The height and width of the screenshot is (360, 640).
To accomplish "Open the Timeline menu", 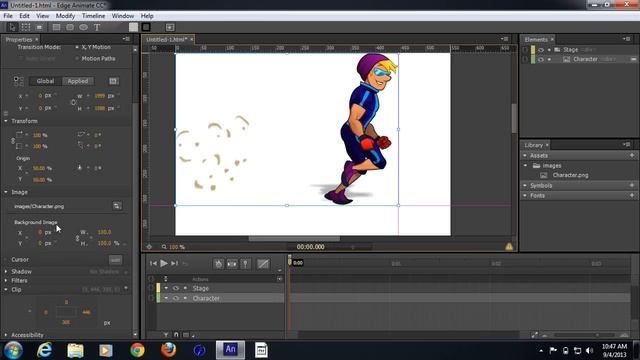I will pos(93,16).
